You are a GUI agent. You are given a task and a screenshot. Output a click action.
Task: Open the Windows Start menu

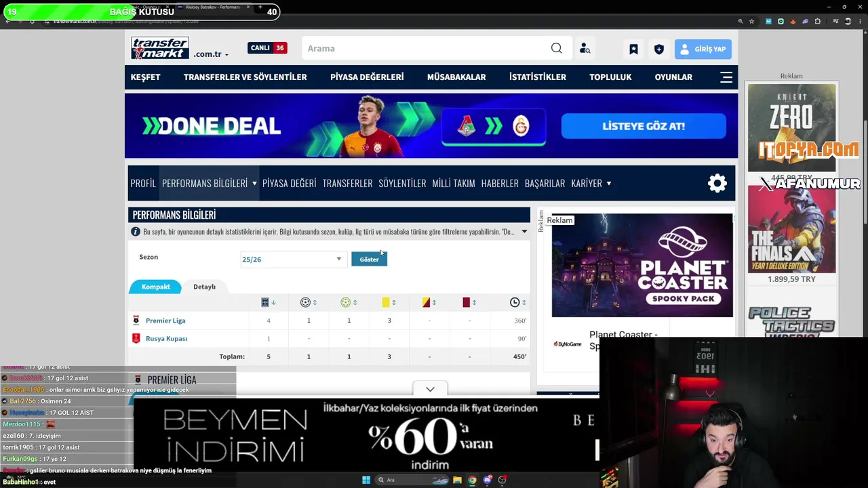click(x=366, y=480)
